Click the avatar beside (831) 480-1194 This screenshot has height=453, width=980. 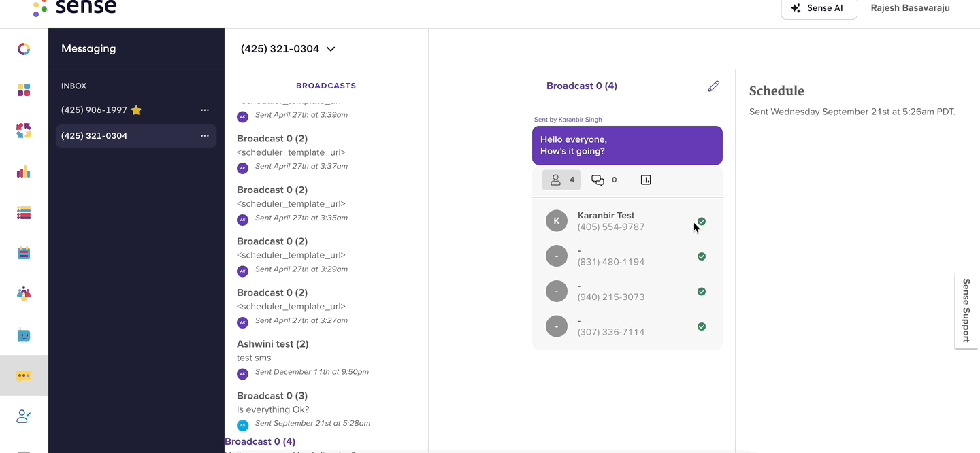pos(557,256)
